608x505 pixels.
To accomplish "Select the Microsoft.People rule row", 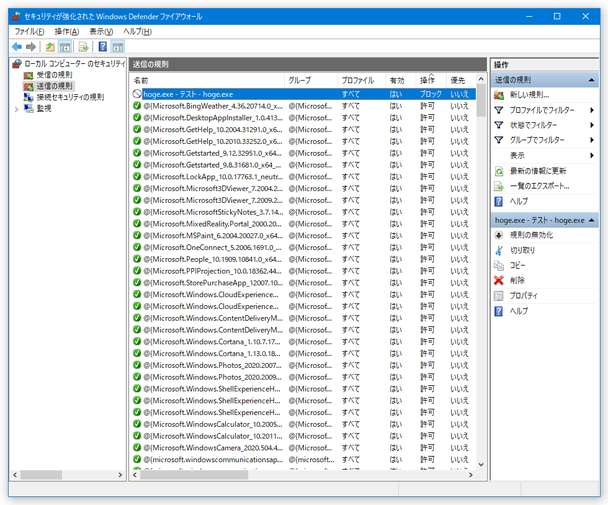I will 304,259.
